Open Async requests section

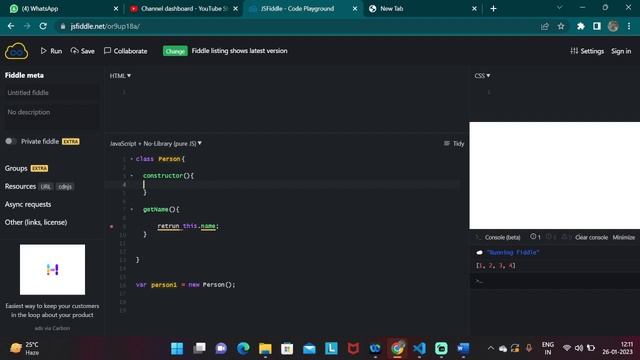coord(28,204)
